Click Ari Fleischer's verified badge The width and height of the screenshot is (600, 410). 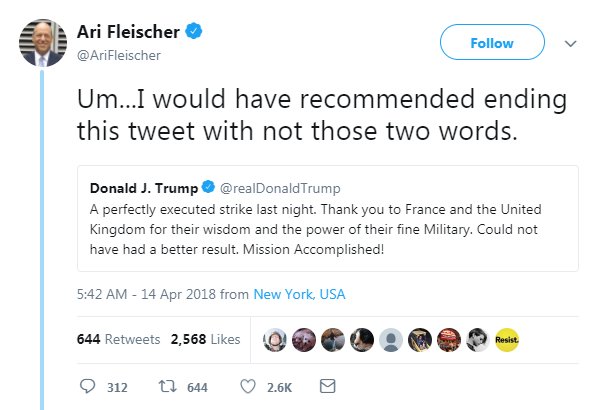(x=196, y=32)
